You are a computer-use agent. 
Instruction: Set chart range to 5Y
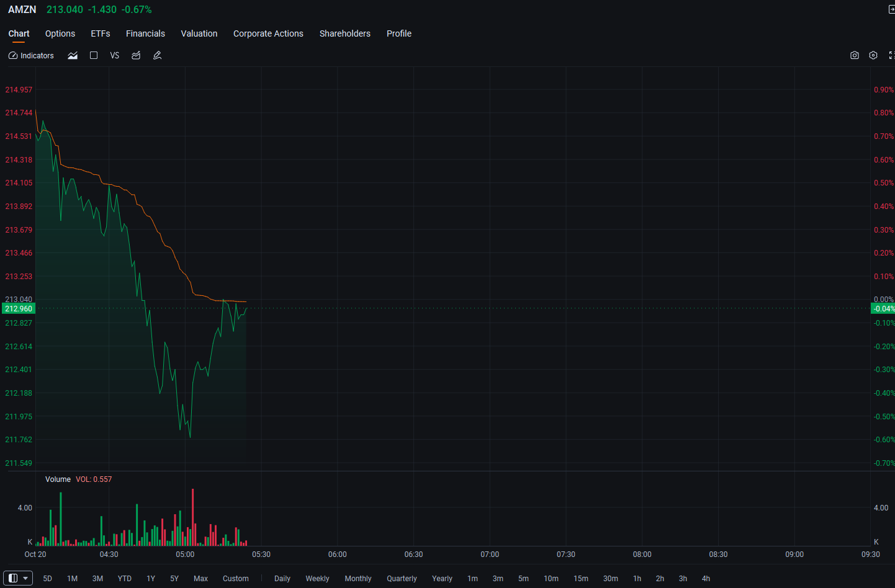click(174, 579)
